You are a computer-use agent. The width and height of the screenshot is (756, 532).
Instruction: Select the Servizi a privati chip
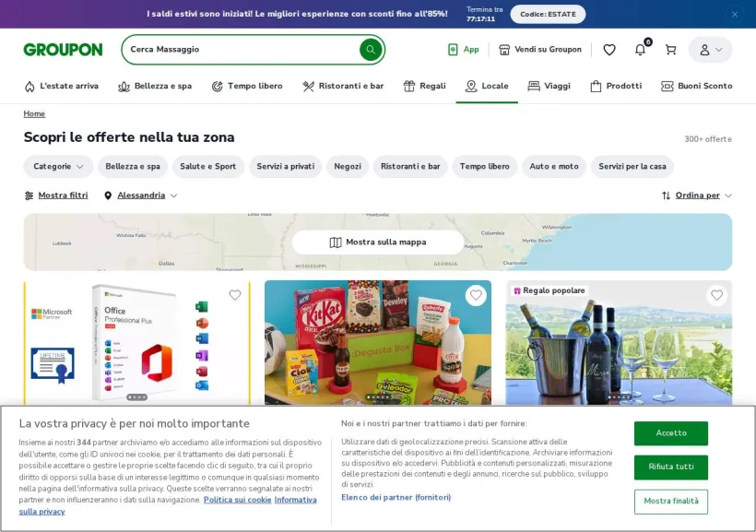(x=286, y=166)
